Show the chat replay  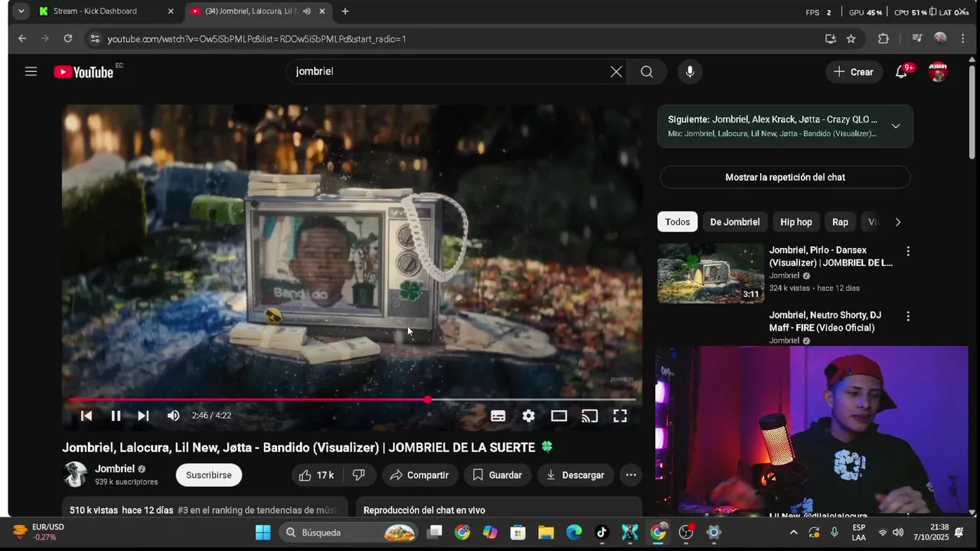click(x=785, y=178)
